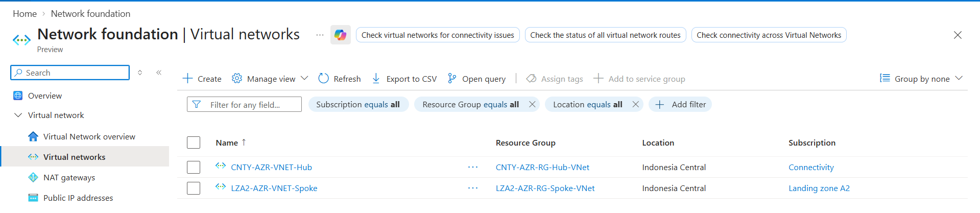The width and height of the screenshot is (980, 213).
Task: Open the Landing zone A2 subscription link
Action: point(819,188)
